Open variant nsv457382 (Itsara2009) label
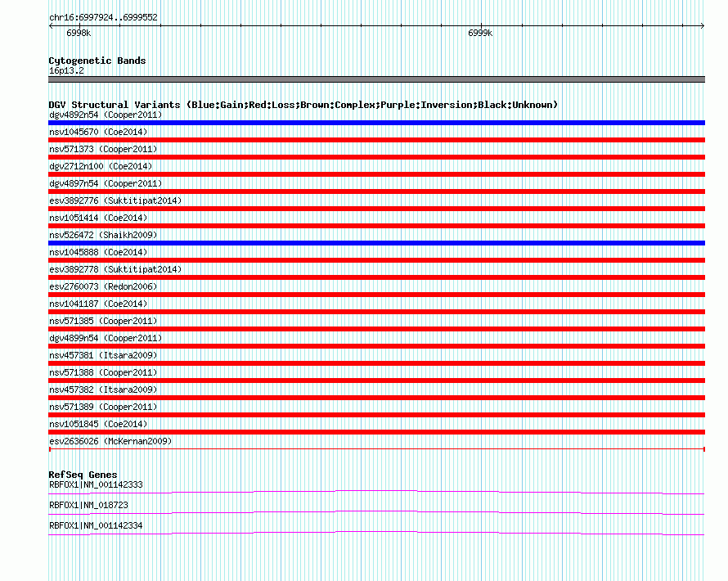 103,390
